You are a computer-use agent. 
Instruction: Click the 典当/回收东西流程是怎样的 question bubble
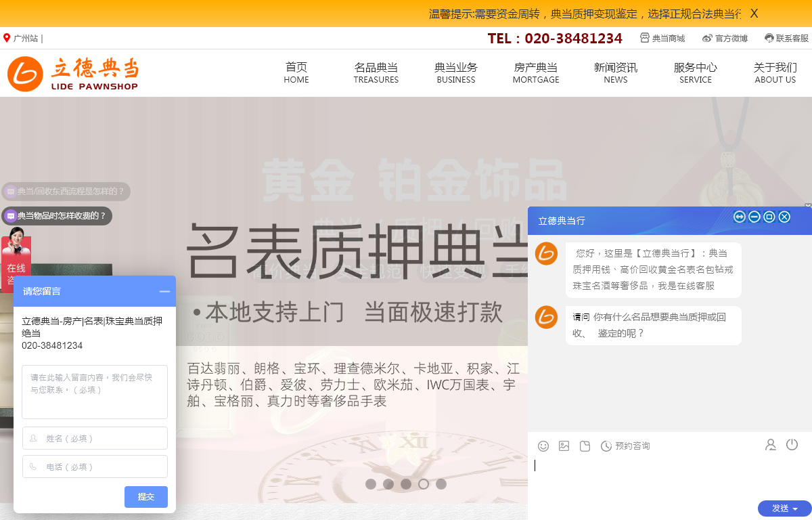[x=66, y=192]
